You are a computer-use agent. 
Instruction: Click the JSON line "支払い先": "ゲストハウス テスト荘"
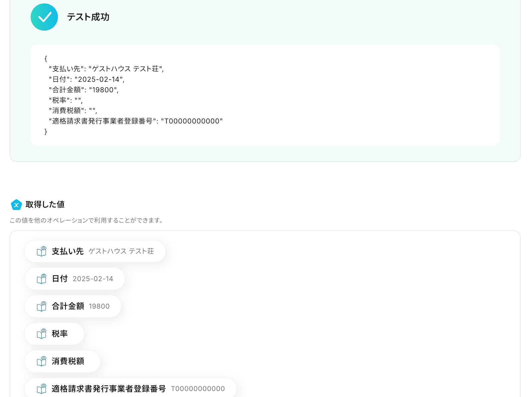[x=106, y=69]
